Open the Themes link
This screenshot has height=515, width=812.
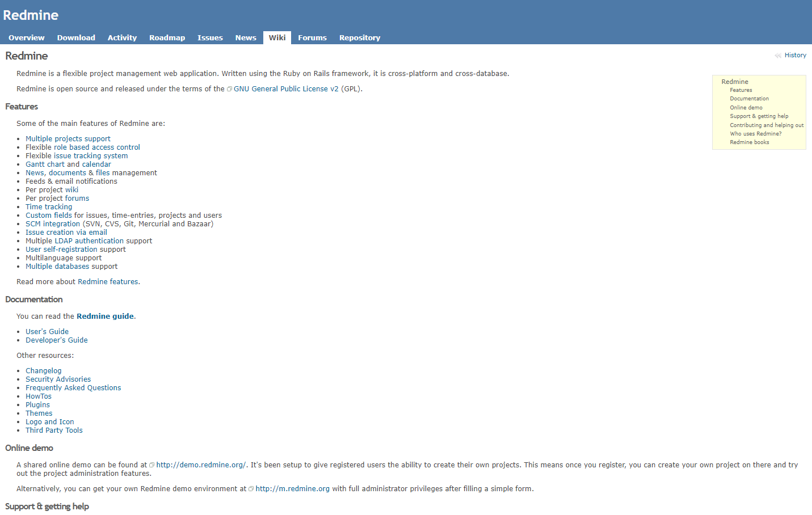pyautogui.click(x=39, y=413)
